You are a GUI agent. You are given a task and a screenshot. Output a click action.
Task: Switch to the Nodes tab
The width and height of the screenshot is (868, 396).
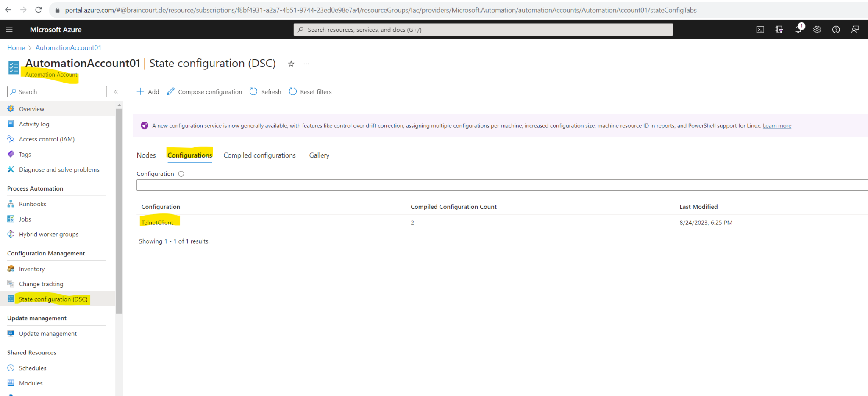[146, 155]
